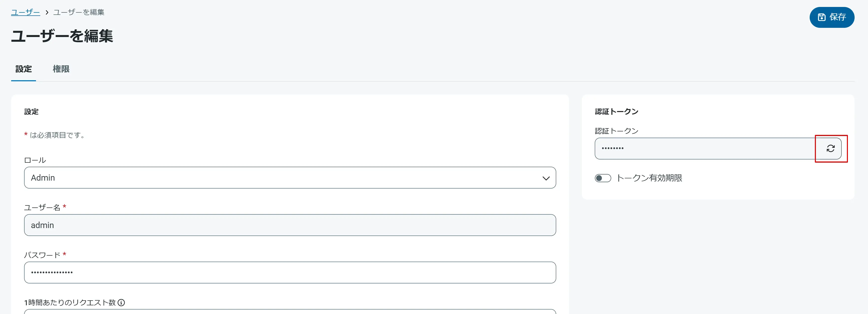Click the masked 認証トークン field
Viewport: 868px width, 314px height.
pyautogui.click(x=704, y=148)
